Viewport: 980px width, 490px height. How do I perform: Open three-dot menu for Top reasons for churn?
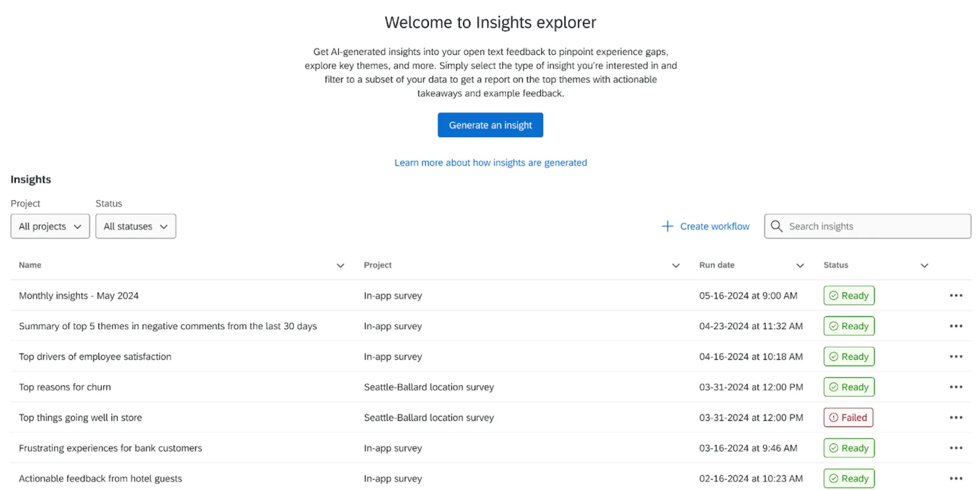point(956,387)
